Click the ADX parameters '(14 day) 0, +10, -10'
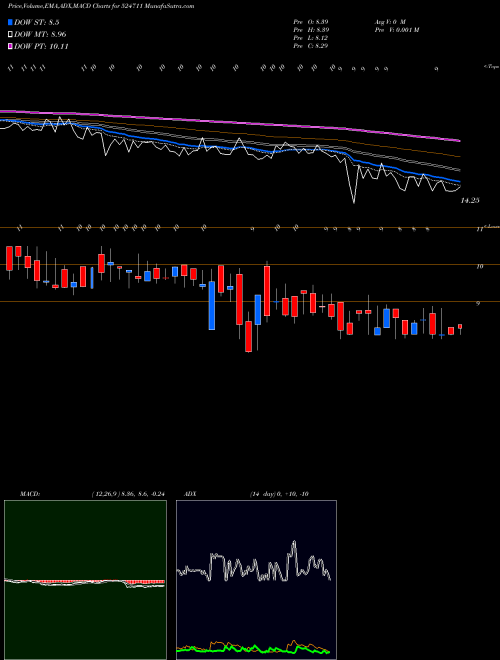Image resolution: width=500 pixels, height=660 pixels. pos(279,494)
